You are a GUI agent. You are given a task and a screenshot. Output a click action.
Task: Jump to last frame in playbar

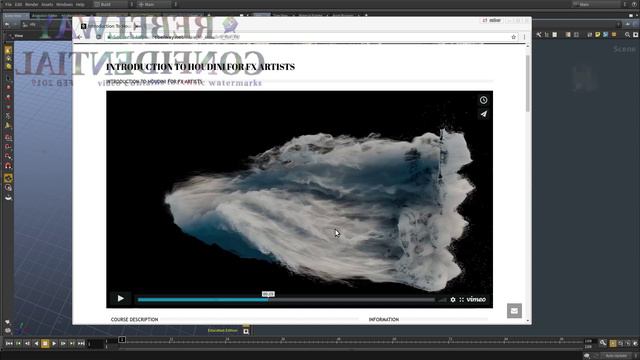(81, 344)
